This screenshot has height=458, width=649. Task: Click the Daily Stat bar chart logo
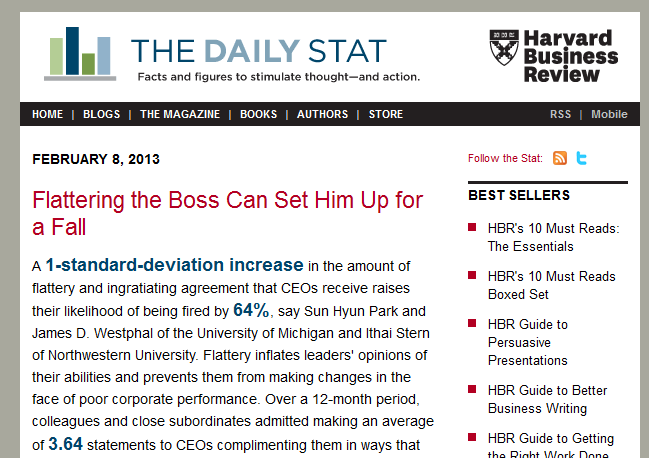(80, 54)
